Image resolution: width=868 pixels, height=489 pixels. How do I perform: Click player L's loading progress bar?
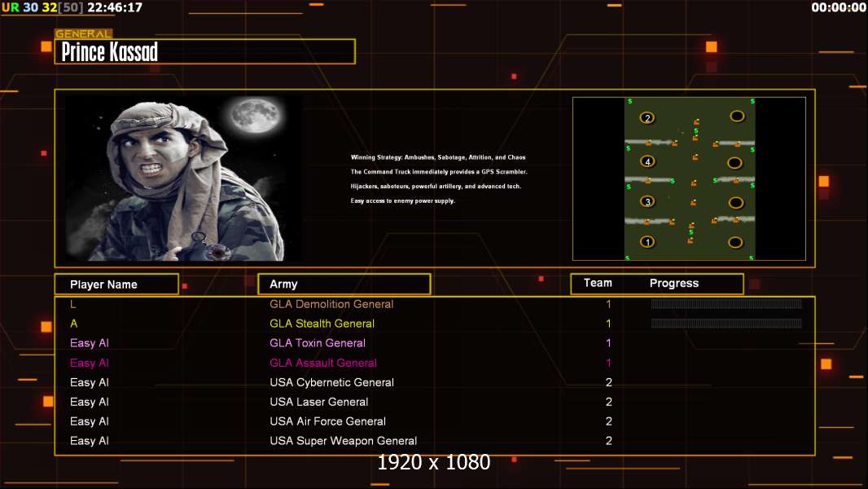tap(726, 303)
